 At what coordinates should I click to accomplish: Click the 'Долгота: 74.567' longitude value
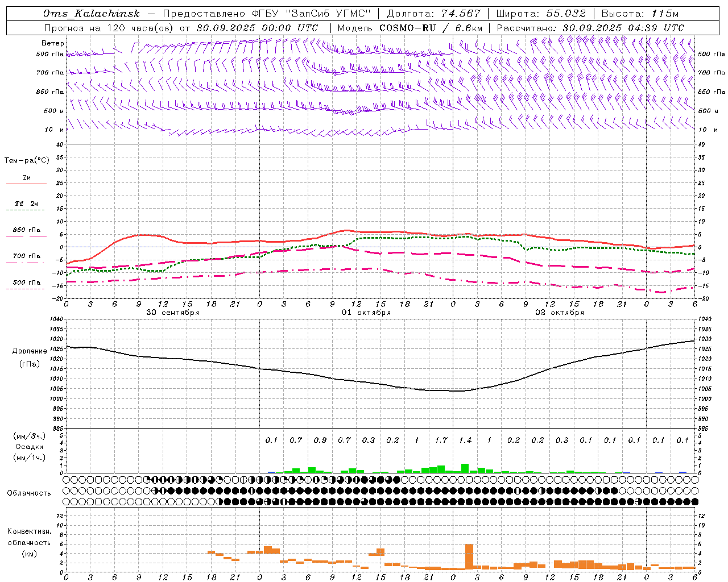pyautogui.click(x=433, y=14)
